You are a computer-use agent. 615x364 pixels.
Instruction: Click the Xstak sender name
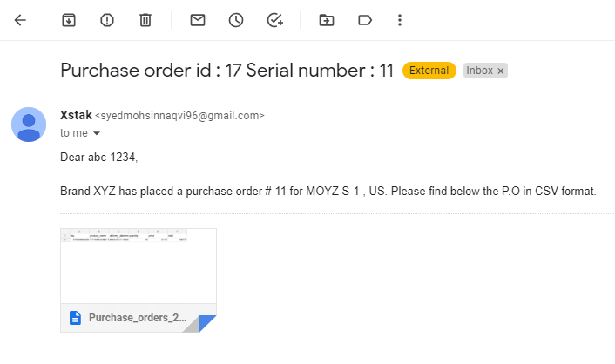tap(75, 115)
